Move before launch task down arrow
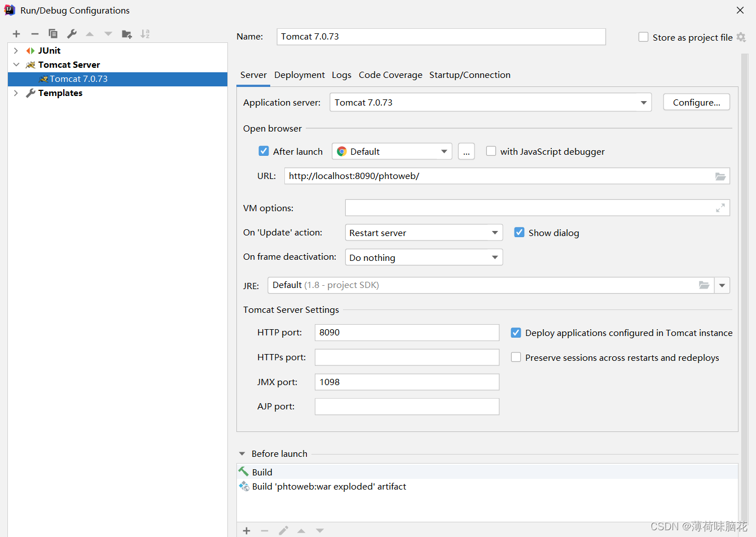This screenshot has height=537, width=756. click(320, 530)
